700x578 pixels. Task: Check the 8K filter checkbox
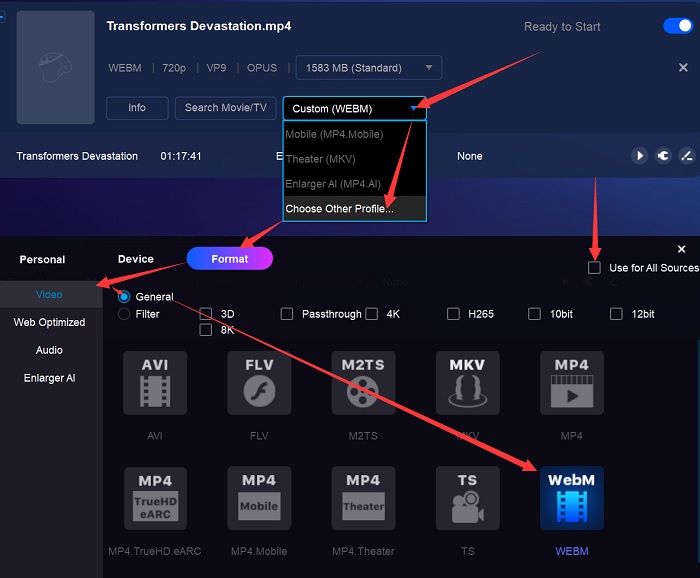tap(206, 330)
